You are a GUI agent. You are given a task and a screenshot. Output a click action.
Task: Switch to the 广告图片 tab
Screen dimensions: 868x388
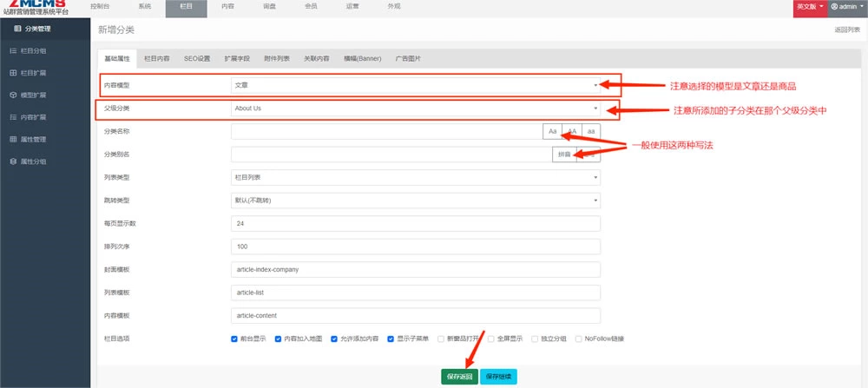pyautogui.click(x=408, y=58)
